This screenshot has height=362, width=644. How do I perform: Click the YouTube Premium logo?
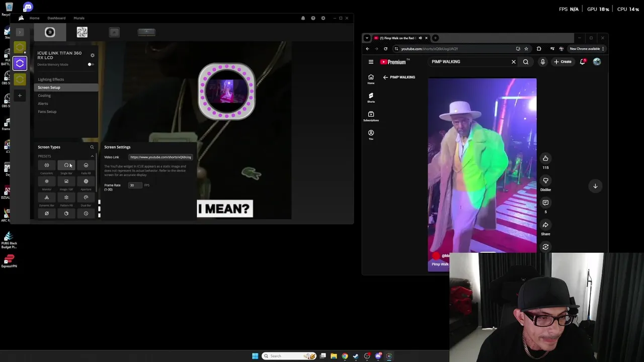click(x=393, y=62)
